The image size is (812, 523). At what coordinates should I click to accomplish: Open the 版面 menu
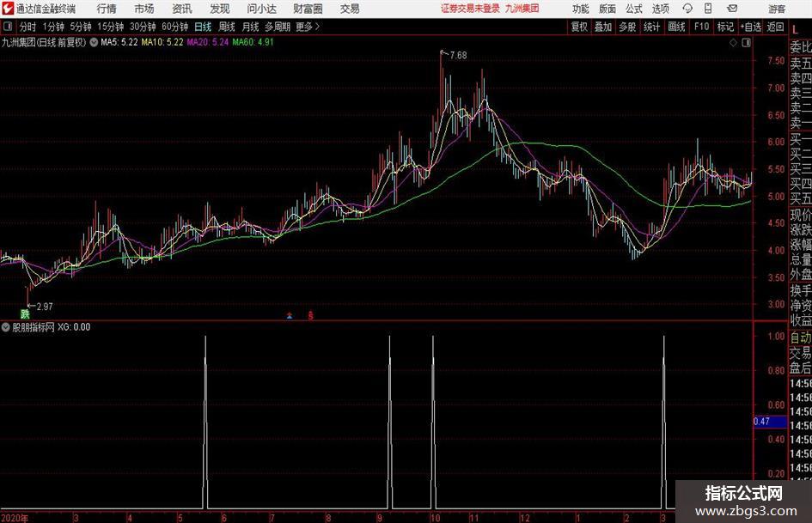coord(607,9)
